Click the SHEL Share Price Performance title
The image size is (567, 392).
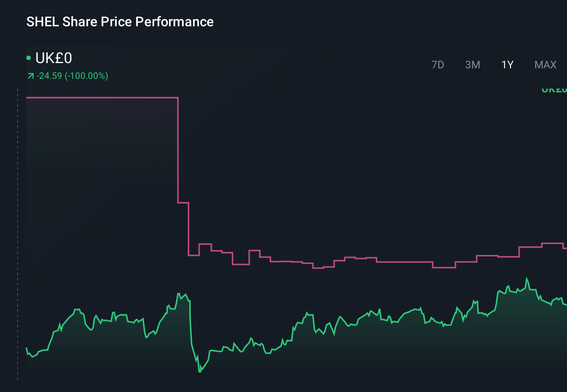pyautogui.click(x=119, y=22)
